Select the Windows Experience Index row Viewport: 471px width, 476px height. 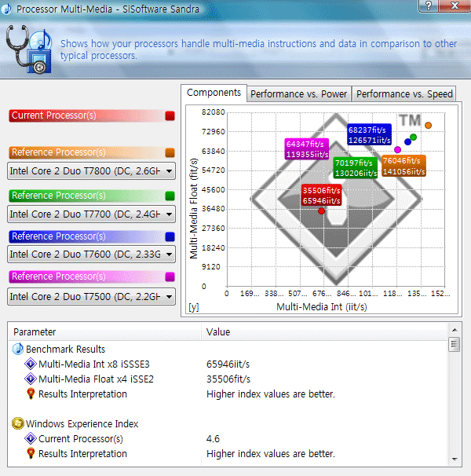[228, 424]
